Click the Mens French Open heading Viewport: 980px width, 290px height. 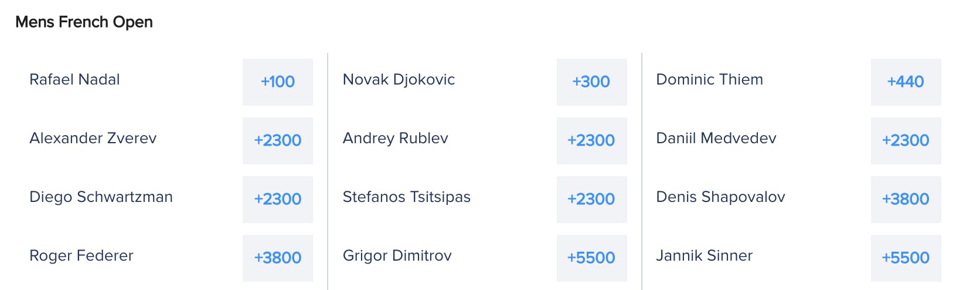[84, 22]
